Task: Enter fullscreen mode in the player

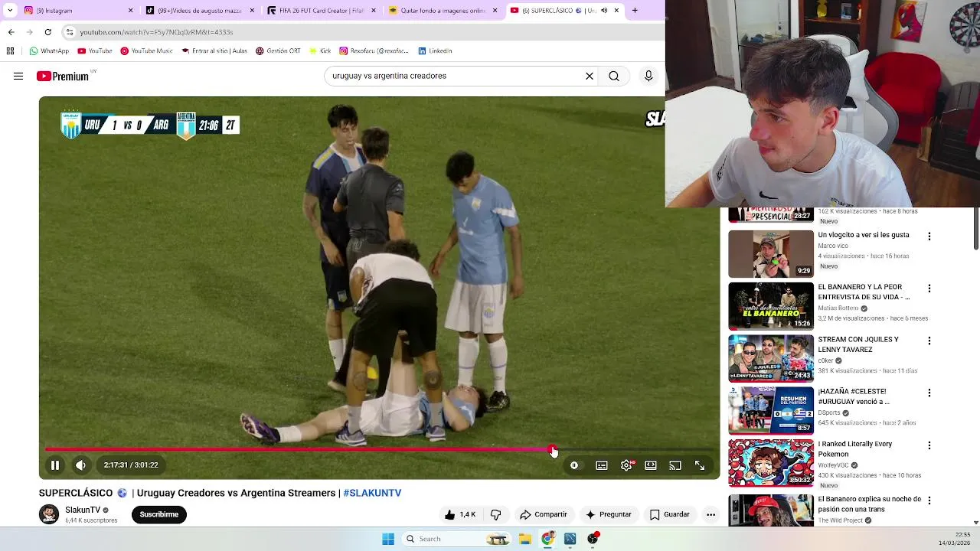Action: click(x=700, y=465)
